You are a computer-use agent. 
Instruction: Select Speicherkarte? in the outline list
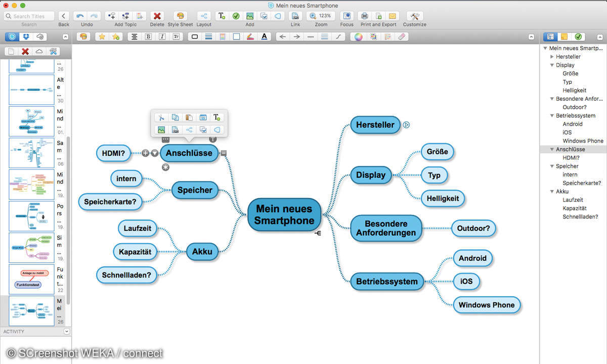[582, 183]
